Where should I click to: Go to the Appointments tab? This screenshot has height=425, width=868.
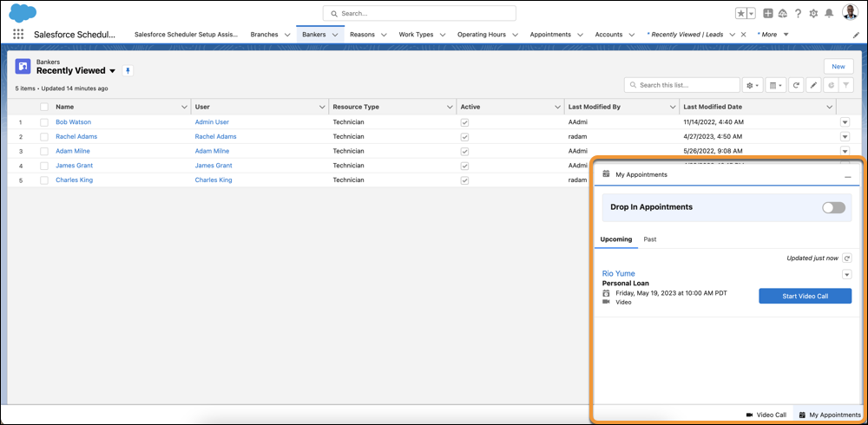click(550, 35)
